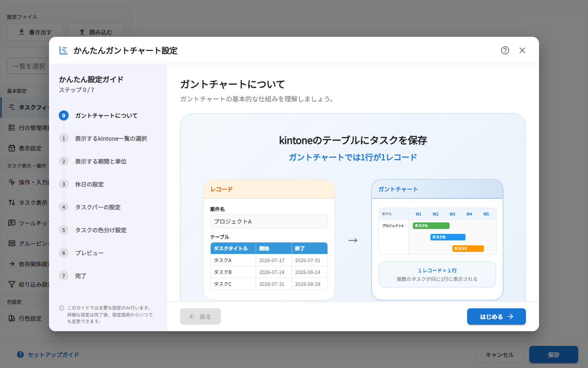This screenshot has width=588, height=368.
Task: Close the かんたんガントチャート設定 dialog
Action: point(522,50)
